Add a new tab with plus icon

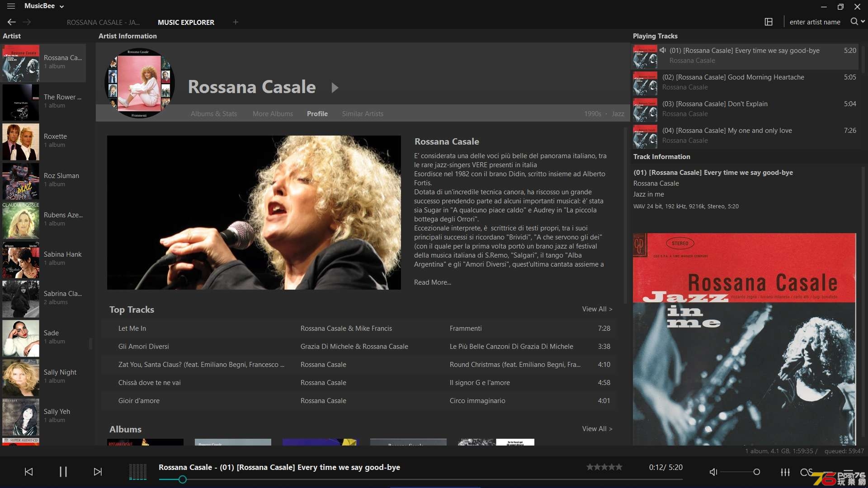click(236, 22)
